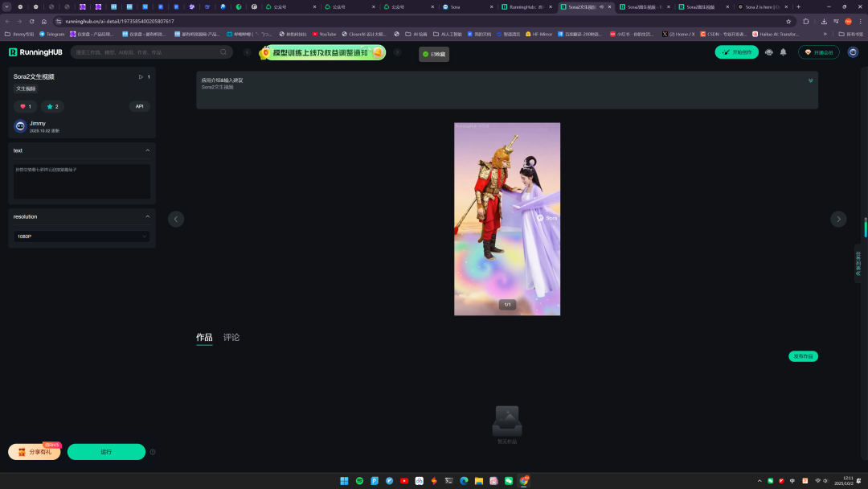Switch to the 作品 tab
868x489 pixels.
(x=204, y=337)
